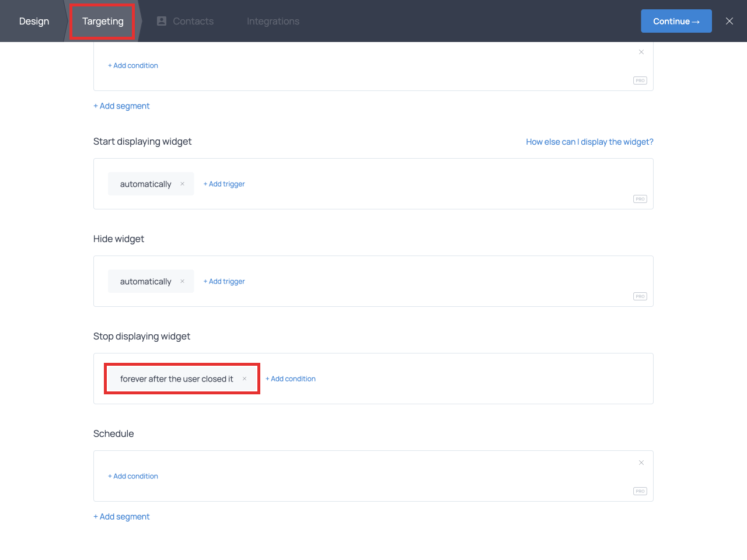Close the widget editor with top-right X
This screenshot has width=747, height=560.
(x=729, y=21)
